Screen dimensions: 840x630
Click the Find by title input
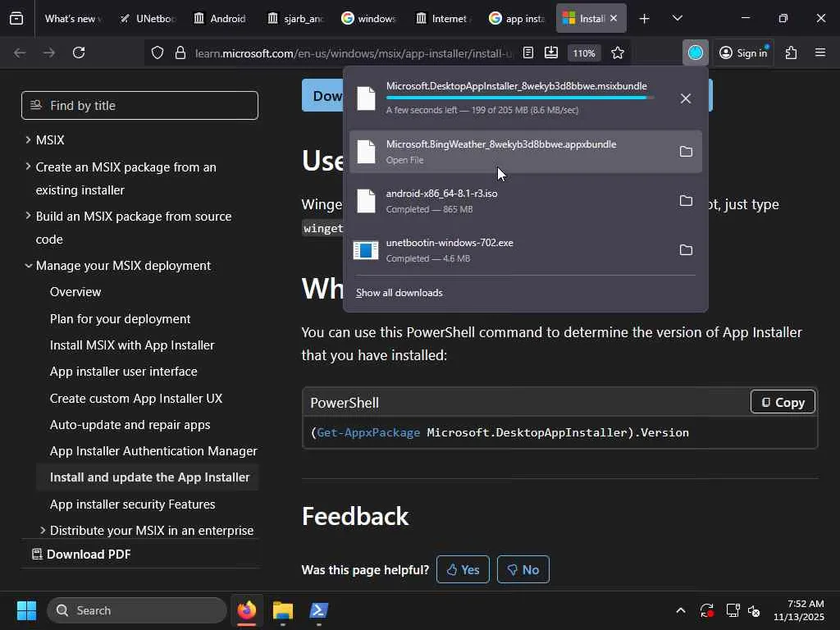(139, 105)
